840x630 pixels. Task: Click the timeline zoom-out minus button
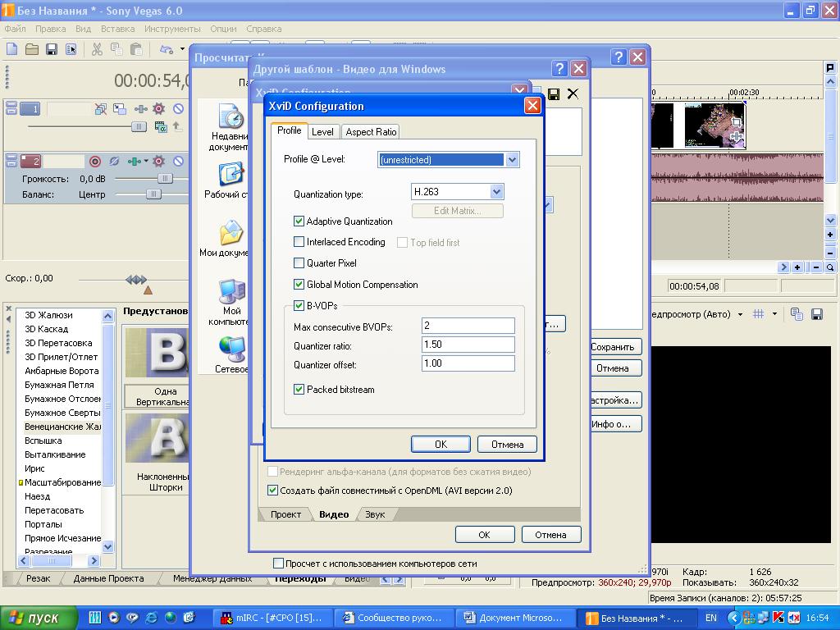(x=816, y=267)
